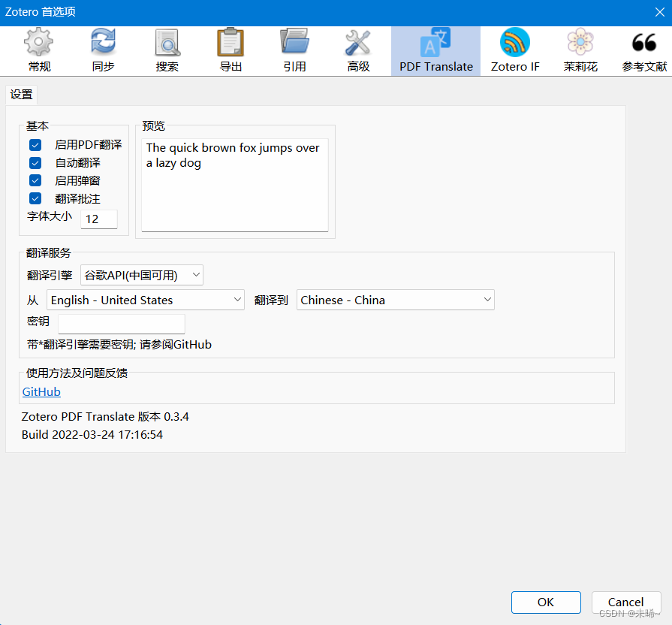Open the source language English dropdown
Viewport: 672px width, 625px height.
pyautogui.click(x=145, y=300)
